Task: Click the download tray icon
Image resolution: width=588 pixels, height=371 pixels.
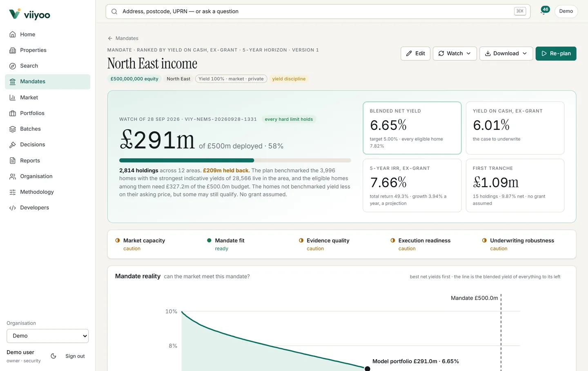Action: click(x=488, y=53)
